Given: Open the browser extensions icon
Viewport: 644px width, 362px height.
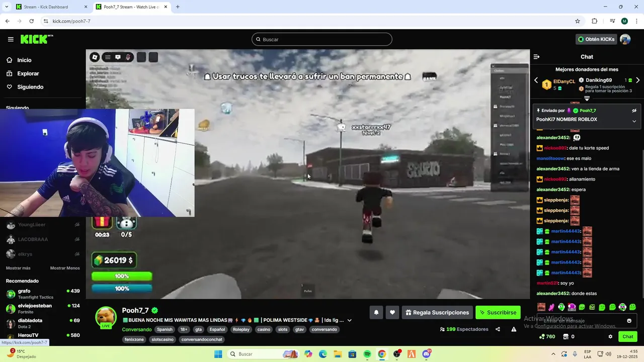Looking at the screenshot, I should click(x=594, y=21).
